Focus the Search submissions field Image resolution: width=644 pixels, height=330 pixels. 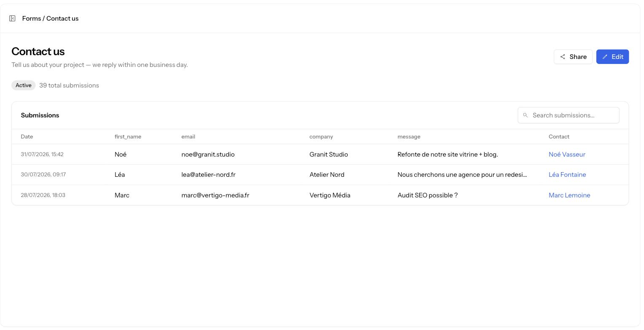[x=569, y=115]
